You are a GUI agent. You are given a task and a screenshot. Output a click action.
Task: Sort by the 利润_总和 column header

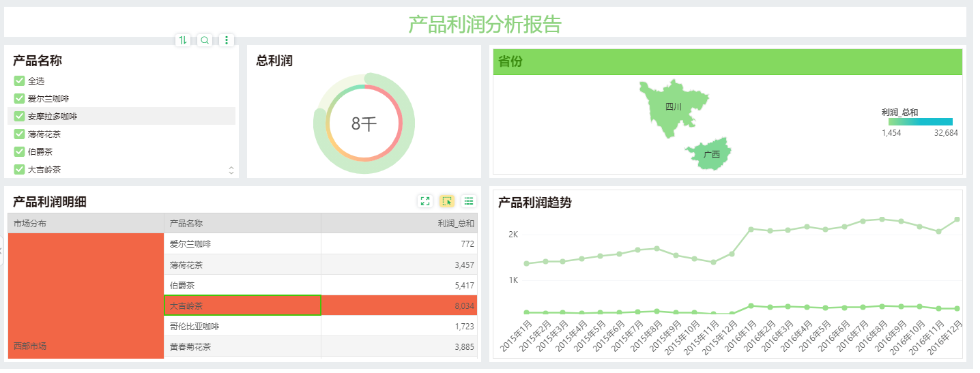point(399,223)
